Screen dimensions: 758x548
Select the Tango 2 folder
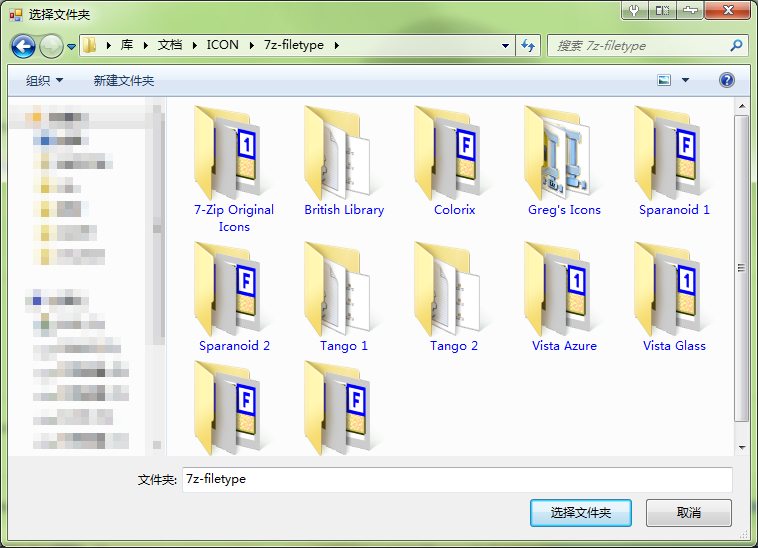tap(454, 297)
